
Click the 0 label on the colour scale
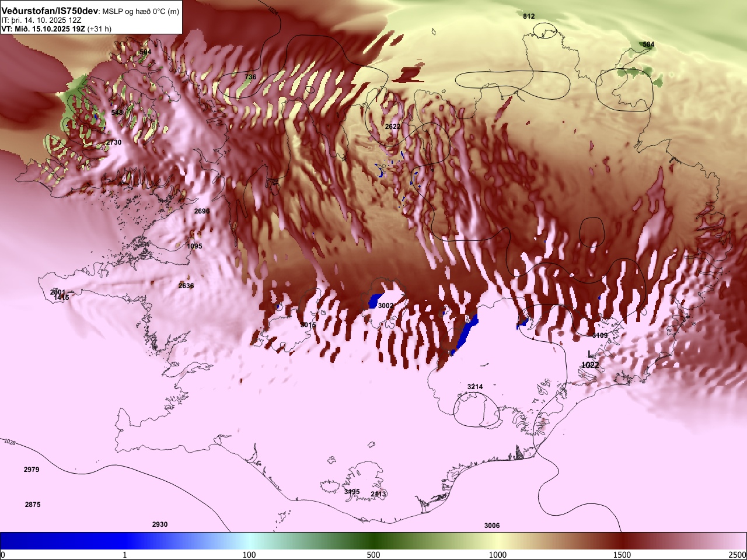tap(3, 555)
